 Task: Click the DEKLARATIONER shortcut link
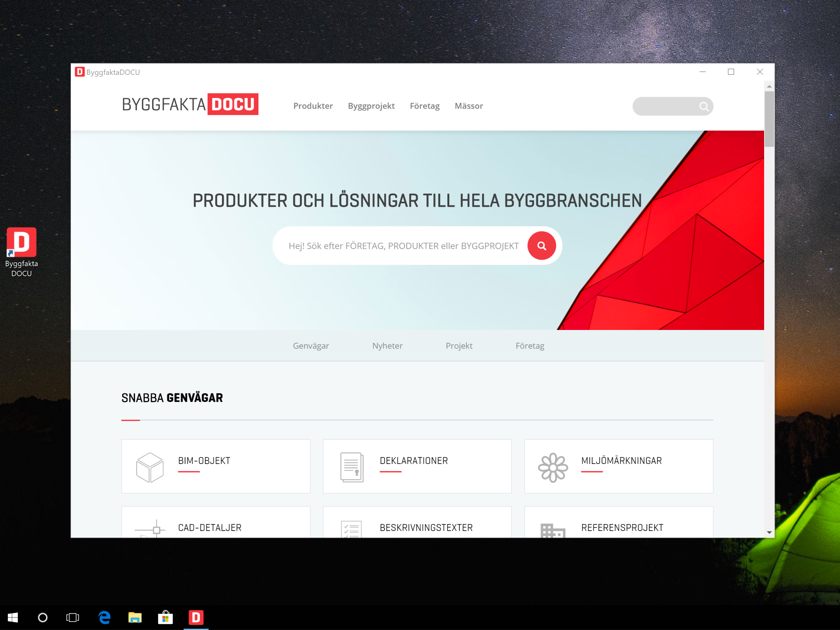click(x=414, y=461)
